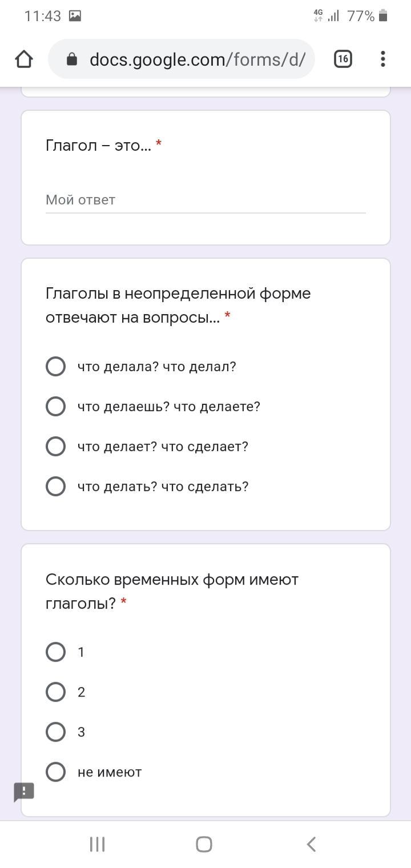411x868 pixels.
Task: Choose answer 3 for verb tense forms
Action: pos(55,732)
